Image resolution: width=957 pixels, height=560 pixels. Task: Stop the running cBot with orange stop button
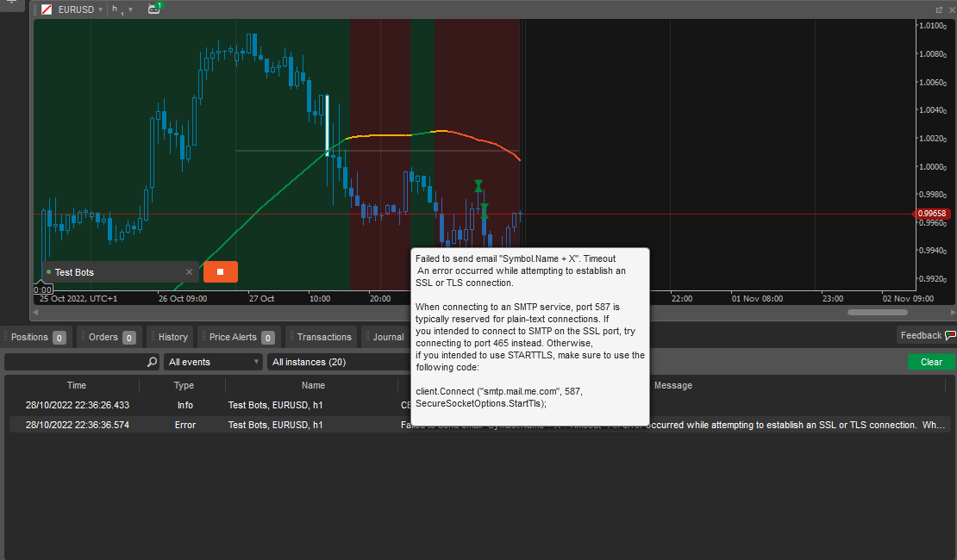221,272
